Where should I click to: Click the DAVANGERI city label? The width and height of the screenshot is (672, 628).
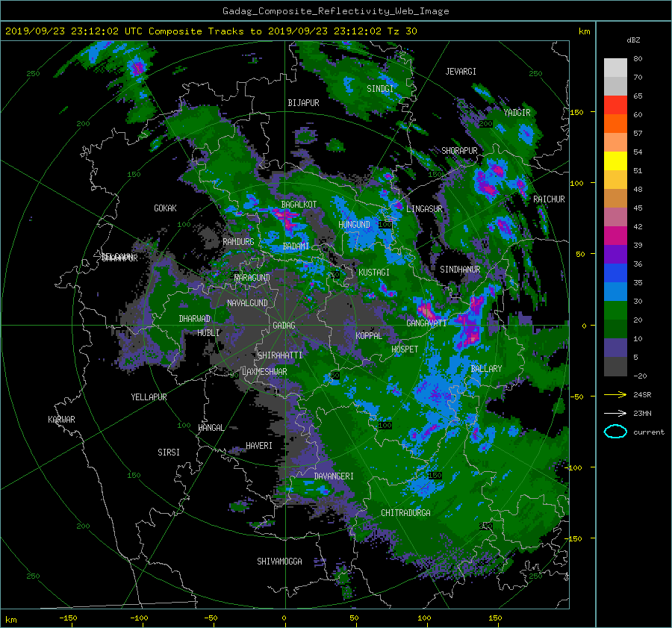coord(334,476)
